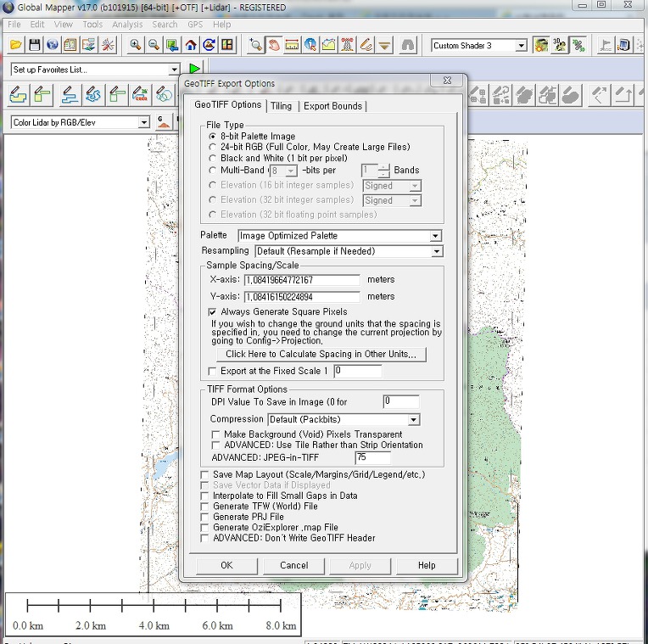Screen dimensions: 648x644
Task: Click the Cancel button
Action: point(293,565)
